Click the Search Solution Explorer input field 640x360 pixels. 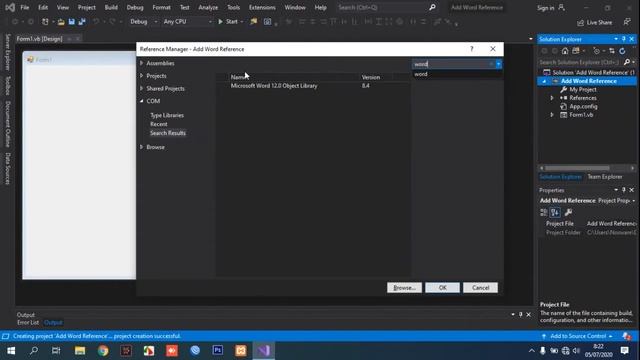pyautogui.click(x=580, y=62)
